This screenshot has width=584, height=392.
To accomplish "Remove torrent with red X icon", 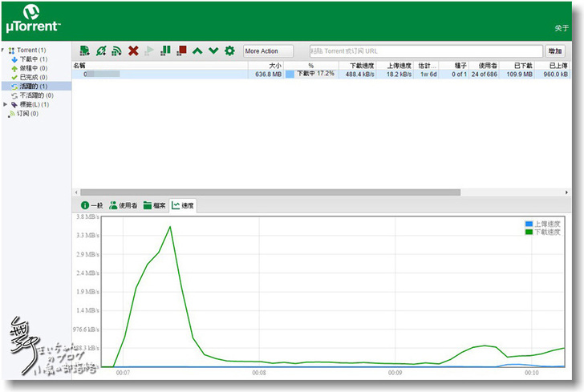I will point(133,51).
